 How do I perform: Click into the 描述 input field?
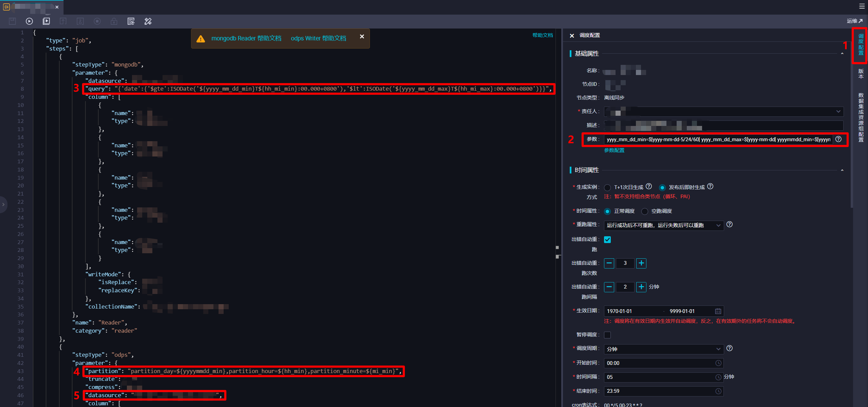[x=723, y=125]
